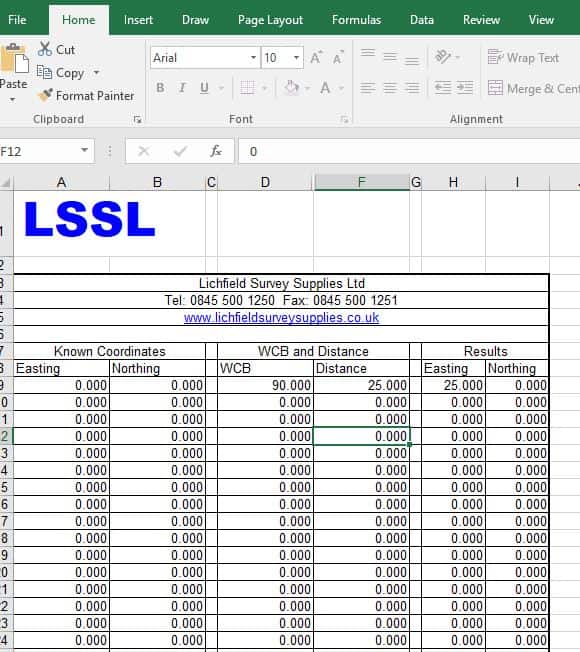The height and width of the screenshot is (652, 580).
Task: Expand the Underline style dropdown arrow
Action: pyautogui.click(x=221, y=88)
